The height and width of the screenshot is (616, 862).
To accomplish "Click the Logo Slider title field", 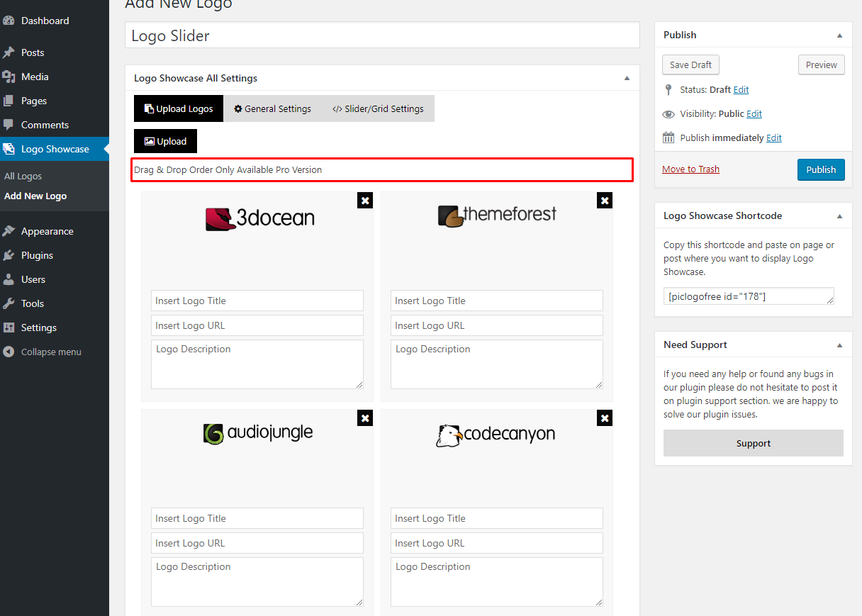I will point(382,35).
